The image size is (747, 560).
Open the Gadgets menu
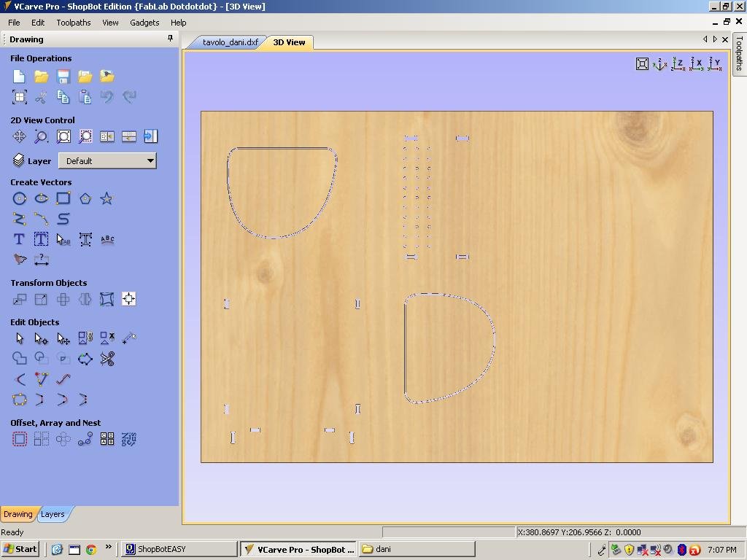[x=144, y=23]
